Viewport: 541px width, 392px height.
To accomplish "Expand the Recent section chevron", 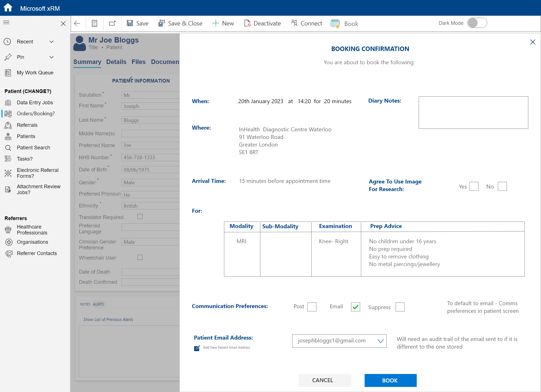I will [52, 42].
